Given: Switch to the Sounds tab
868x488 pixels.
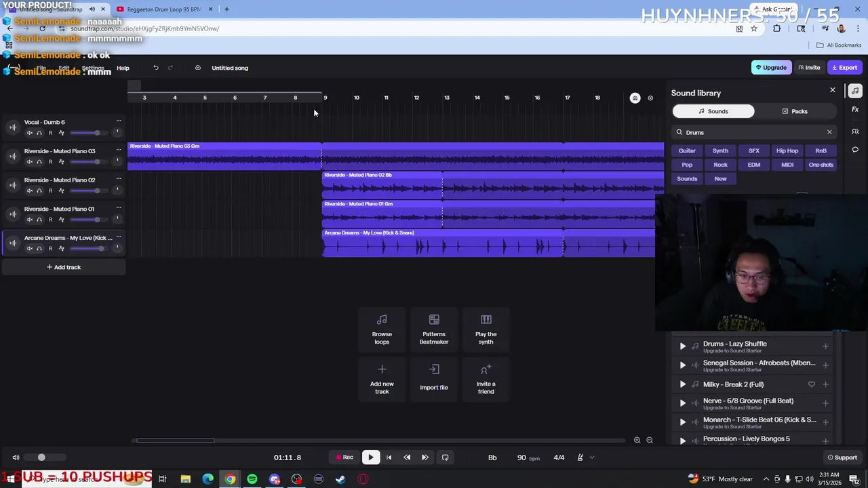Looking at the screenshot, I should [x=713, y=111].
